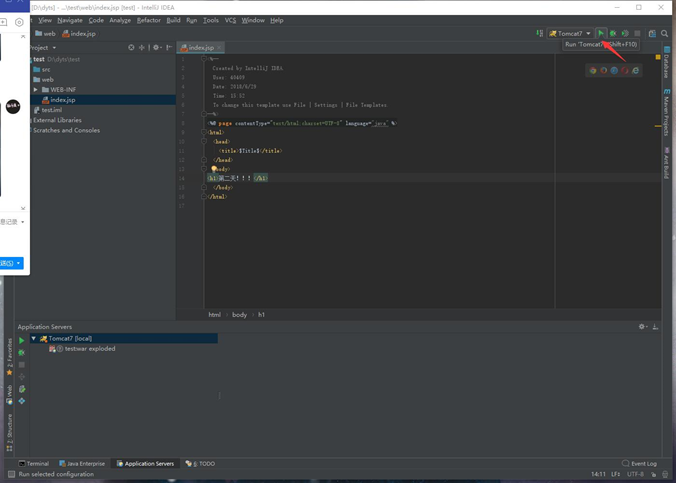Select test:war exploded artifact

[83, 348]
